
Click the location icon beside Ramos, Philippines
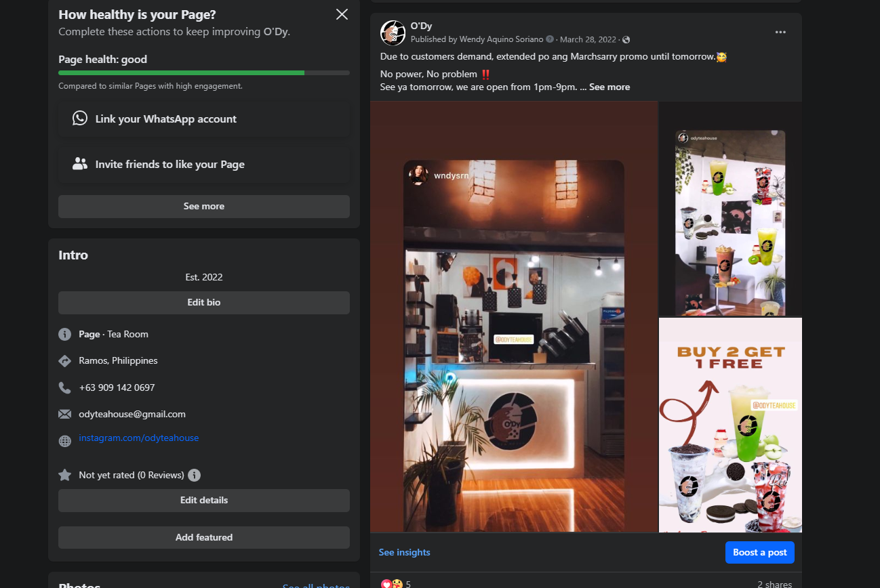tap(65, 360)
